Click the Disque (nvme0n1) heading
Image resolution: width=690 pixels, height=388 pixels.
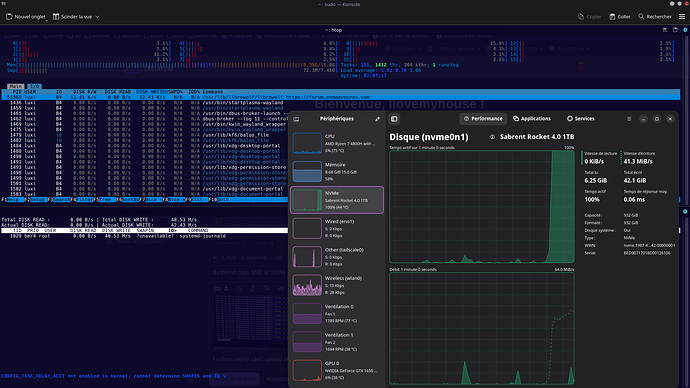tap(429, 137)
